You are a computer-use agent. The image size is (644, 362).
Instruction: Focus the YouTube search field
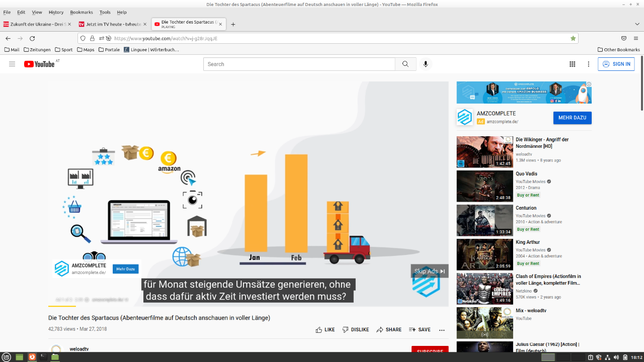pyautogui.click(x=299, y=64)
